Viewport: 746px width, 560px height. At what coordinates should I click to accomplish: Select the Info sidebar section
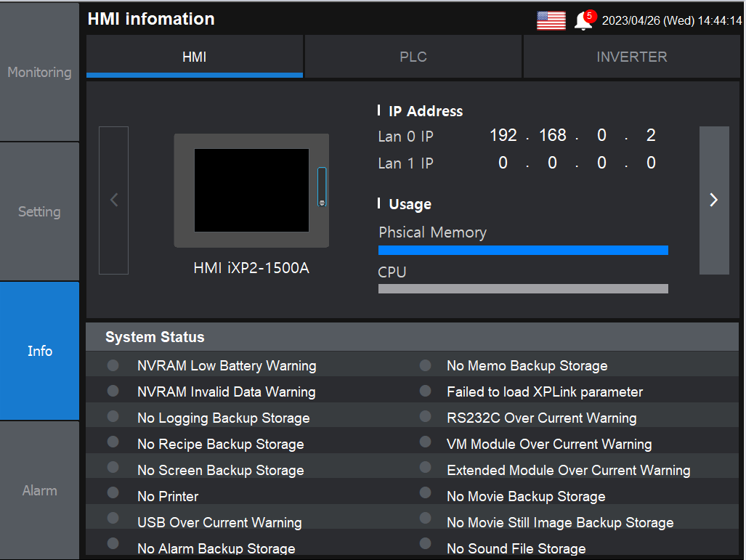[39, 351]
